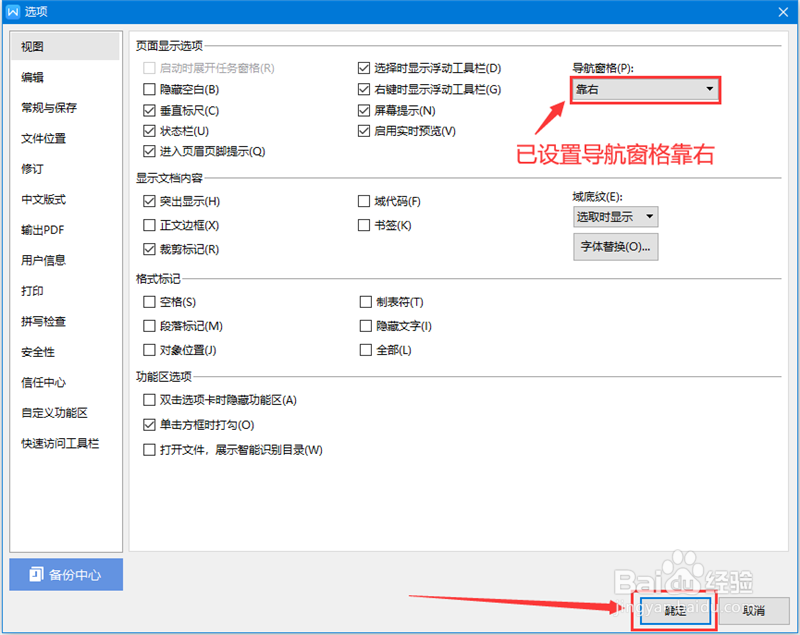The width and height of the screenshot is (800, 635).
Task: Enable the 隐藏空白(B) checkbox
Action: tap(149, 89)
